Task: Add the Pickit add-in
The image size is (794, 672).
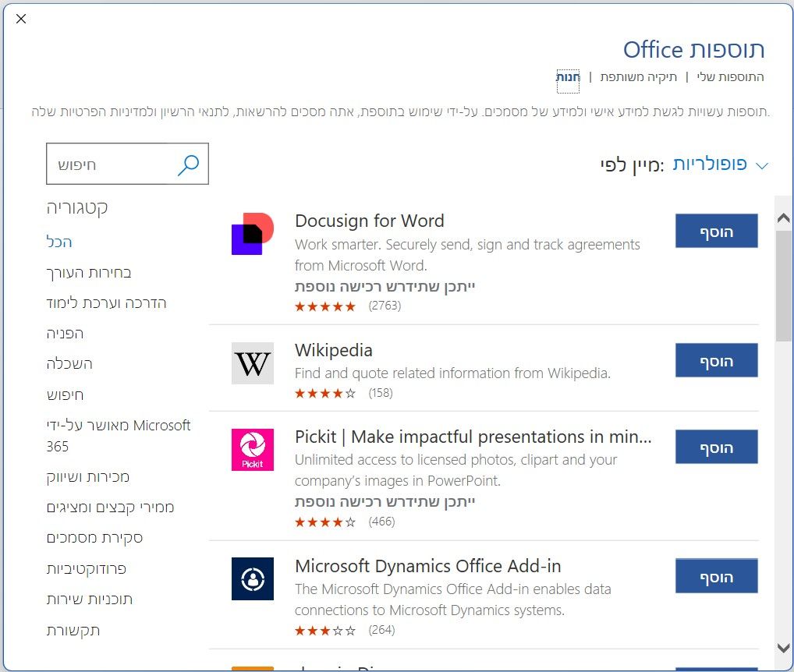Action: (x=717, y=447)
